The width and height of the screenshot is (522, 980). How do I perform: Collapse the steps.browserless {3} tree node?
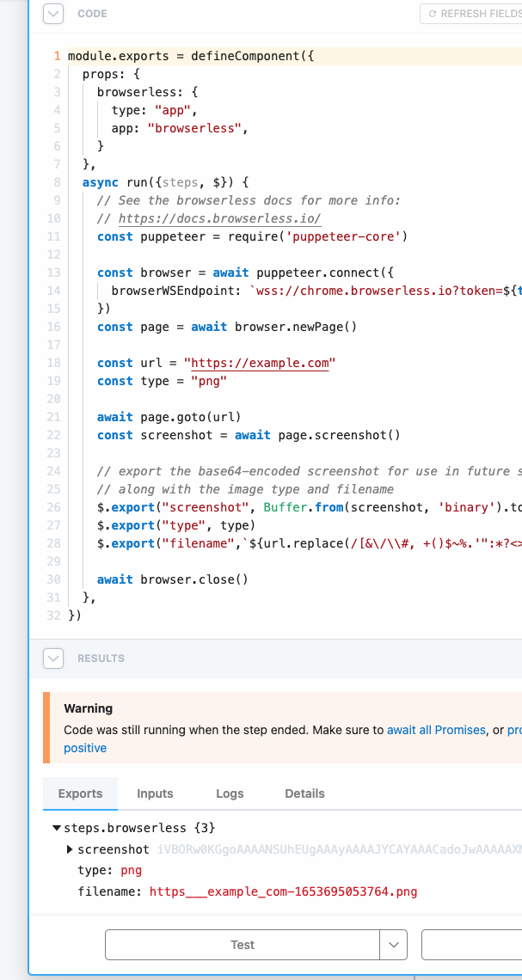tap(57, 828)
